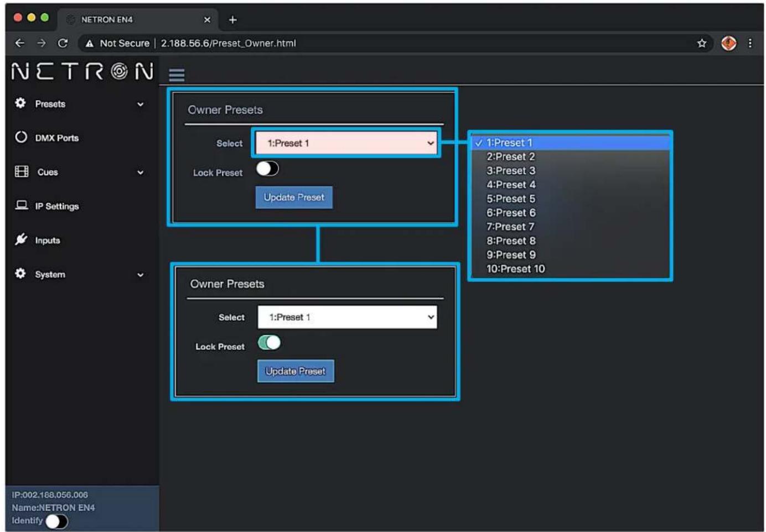The height and width of the screenshot is (532, 766).
Task: Go forward with the browser forward arrow
Action: [42, 43]
